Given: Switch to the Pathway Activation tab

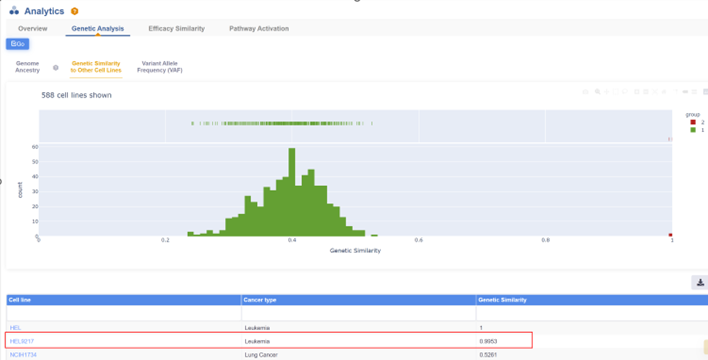Looking at the screenshot, I should (x=259, y=28).
